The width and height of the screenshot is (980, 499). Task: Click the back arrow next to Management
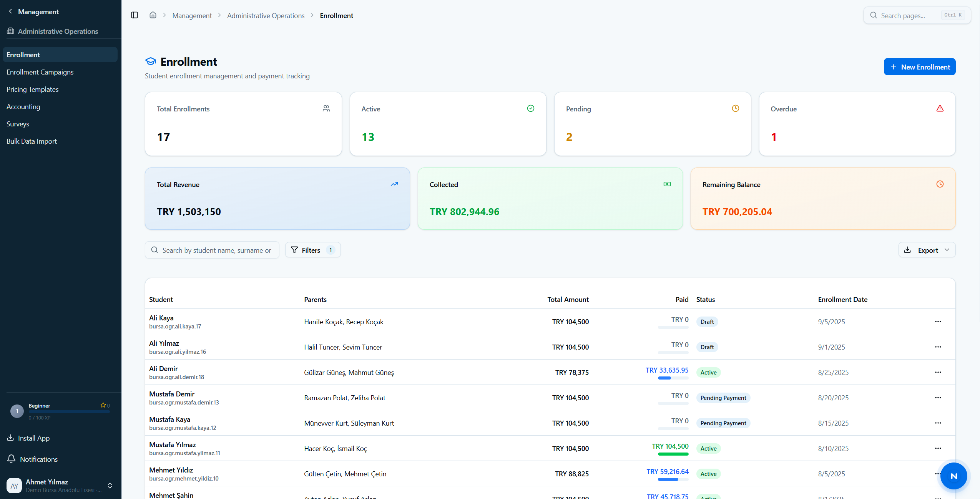(10, 12)
